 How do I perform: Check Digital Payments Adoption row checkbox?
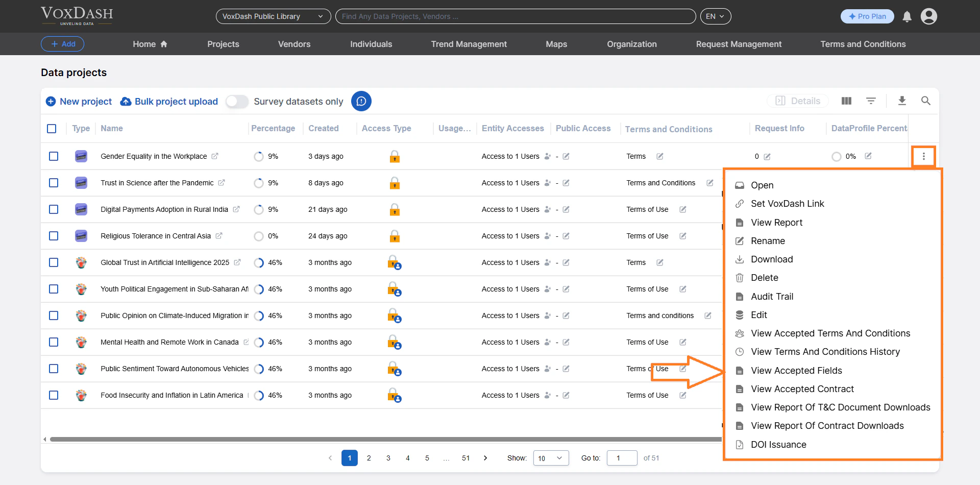(54, 209)
